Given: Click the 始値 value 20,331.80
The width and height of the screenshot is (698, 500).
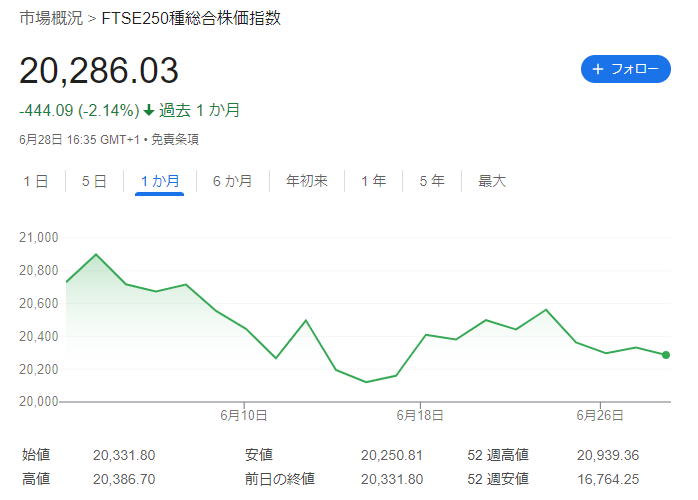Looking at the screenshot, I should 124,455.
